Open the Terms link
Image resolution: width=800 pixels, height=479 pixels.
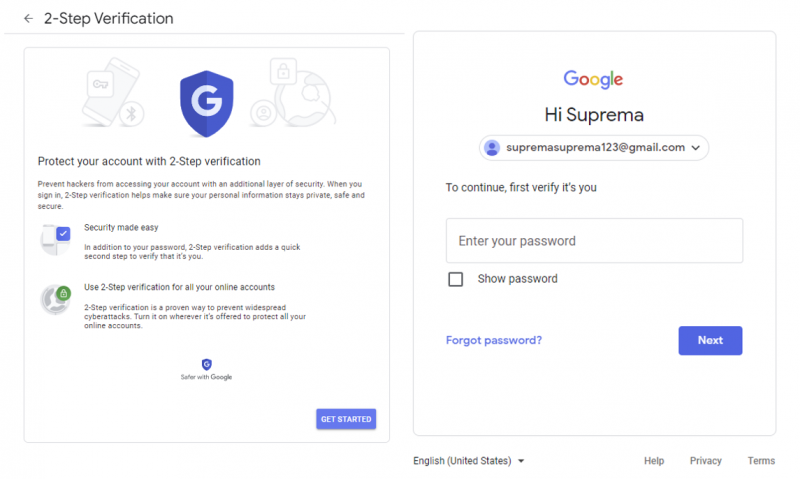click(761, 461)
